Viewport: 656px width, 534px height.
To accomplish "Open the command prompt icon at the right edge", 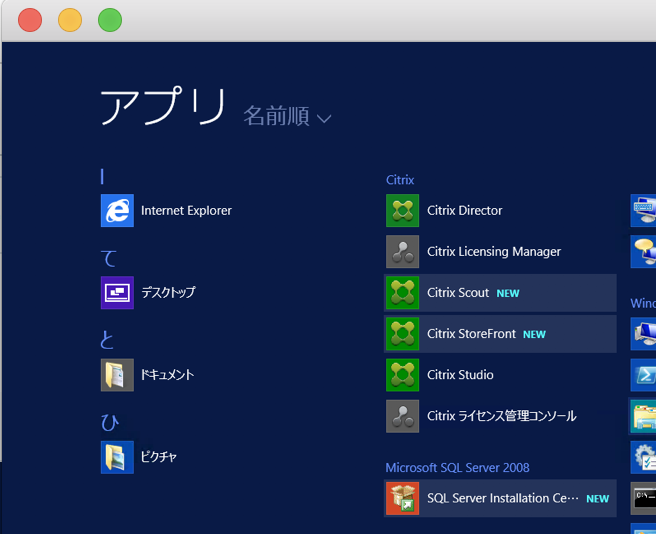I will click(643, 498).
